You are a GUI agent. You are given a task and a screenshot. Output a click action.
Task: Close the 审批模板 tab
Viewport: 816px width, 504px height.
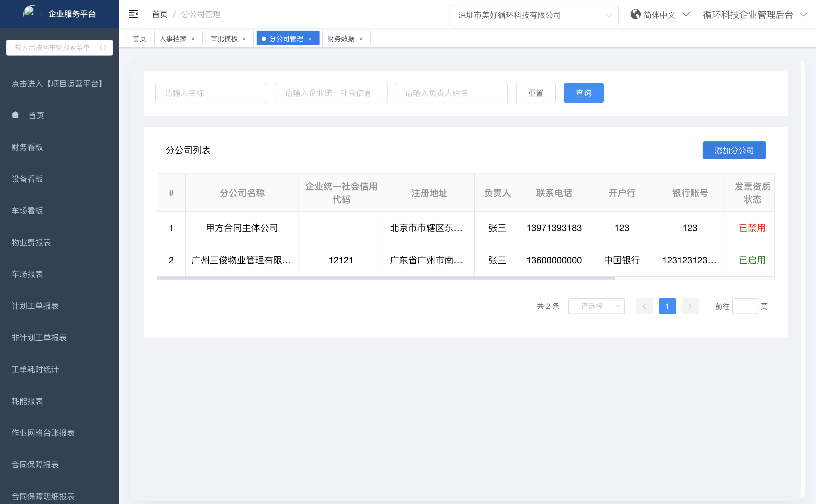coord(244,39)
